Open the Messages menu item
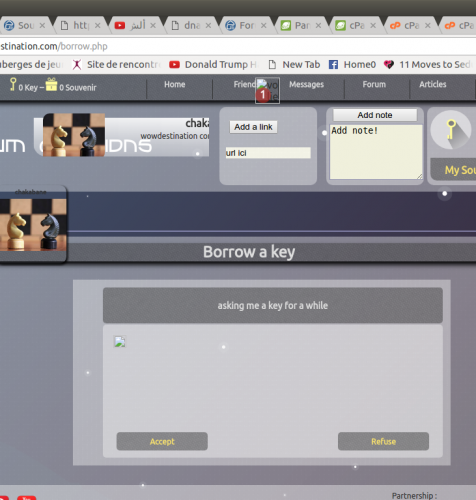 pyautogui.click(x=306, y=84)
